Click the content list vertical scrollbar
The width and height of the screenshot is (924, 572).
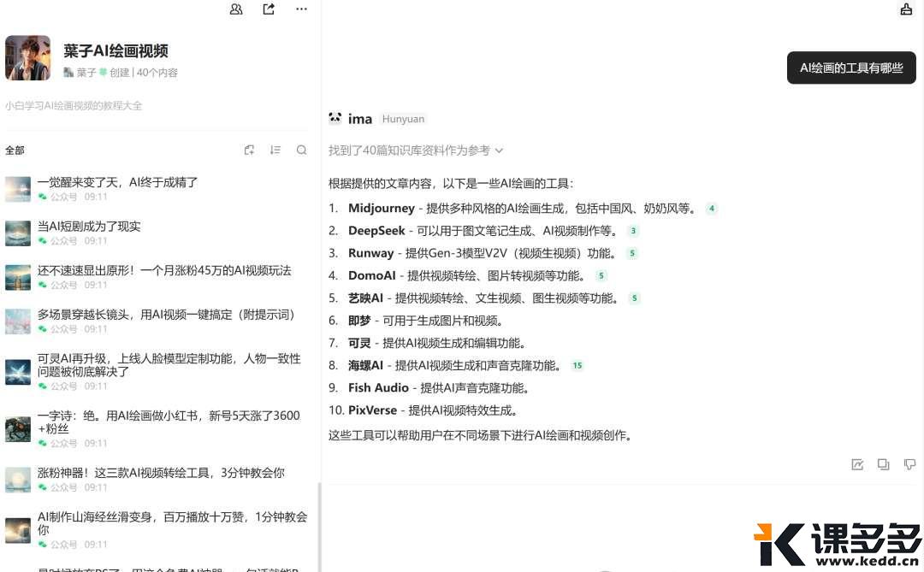(319, 528)
